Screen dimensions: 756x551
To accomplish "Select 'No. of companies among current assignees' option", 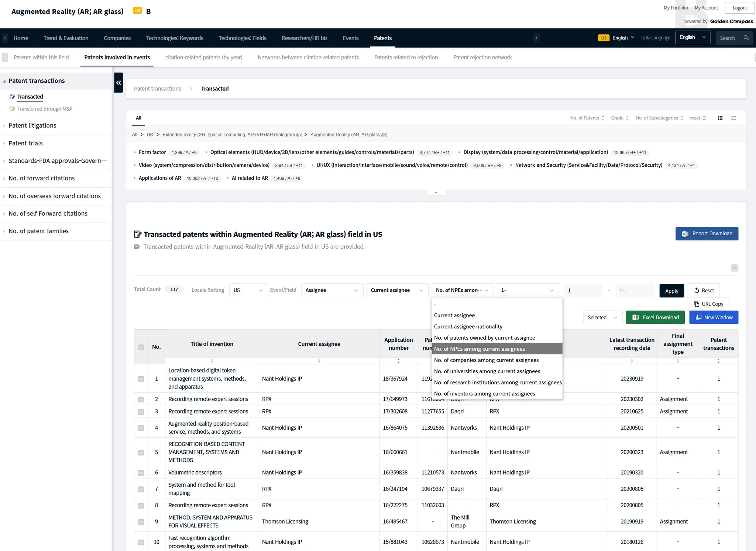I will coord(486,360).
